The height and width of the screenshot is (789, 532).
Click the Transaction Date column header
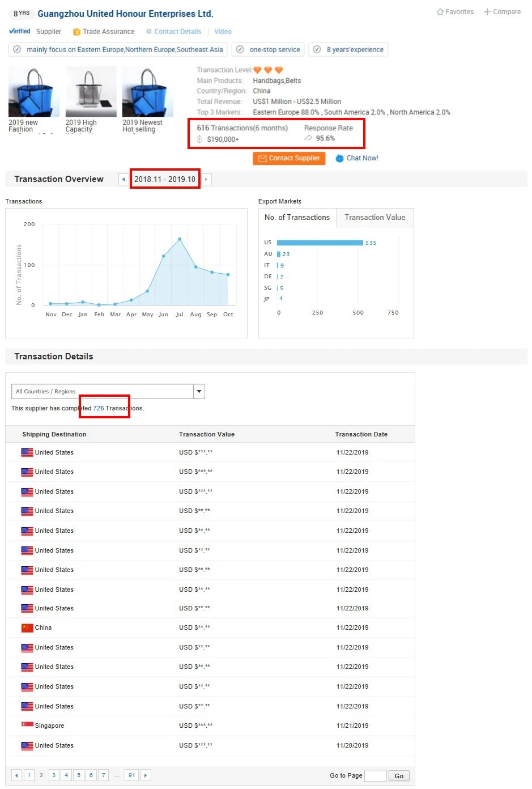point(361,435)
